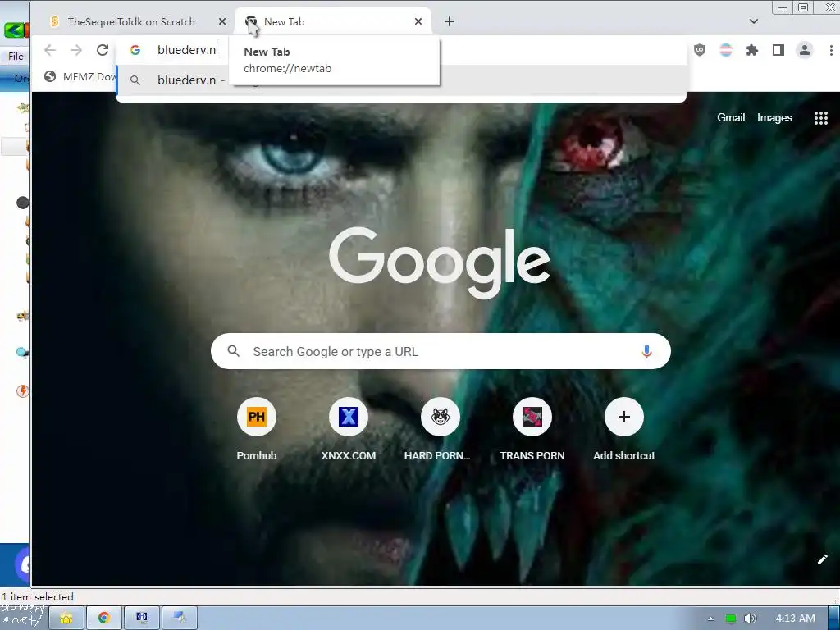
Task: Open the profile avatar menu
Action: coord(805,50)
